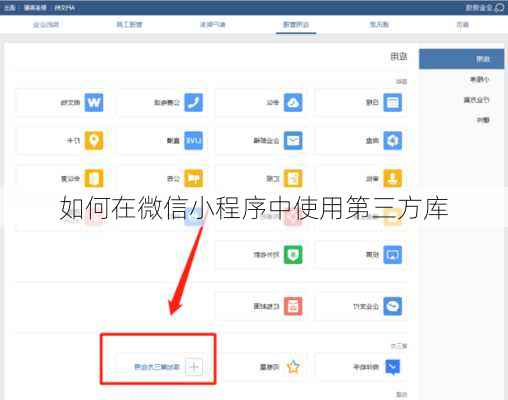Select the fourth sidebar item
508x400 pixels.
point(483,120)
